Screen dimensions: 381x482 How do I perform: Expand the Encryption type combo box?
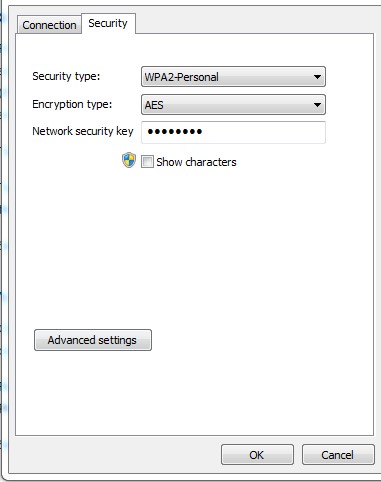[233, 105]
